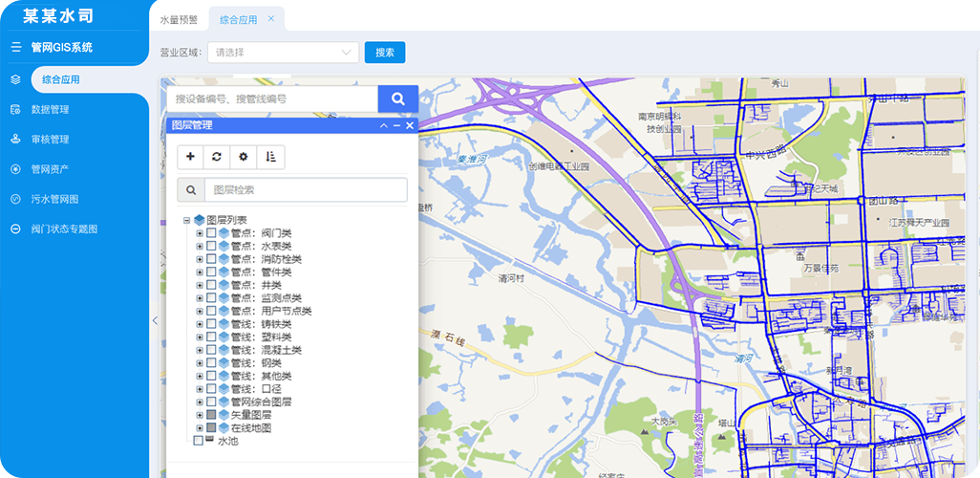Viewport: 980px width, 478px height.
Task: Click the layer icon of 管线：铸铁类
Action: 224,324
